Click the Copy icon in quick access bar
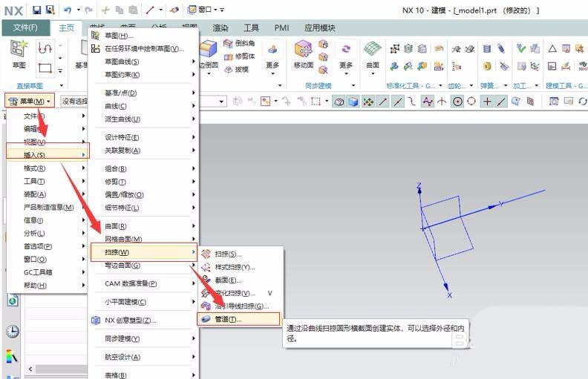Viewport: 588px width, 379px height. pos(120,10)
